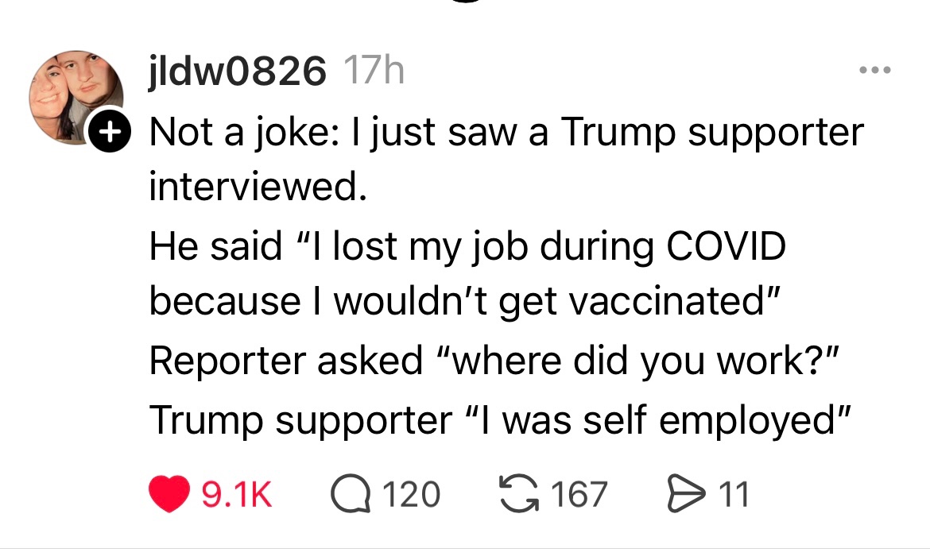Image resolution: width=930 pixels, height=560 pixels.
Task: Click the word "interviewed." in the post
Action: pos(258,189)
